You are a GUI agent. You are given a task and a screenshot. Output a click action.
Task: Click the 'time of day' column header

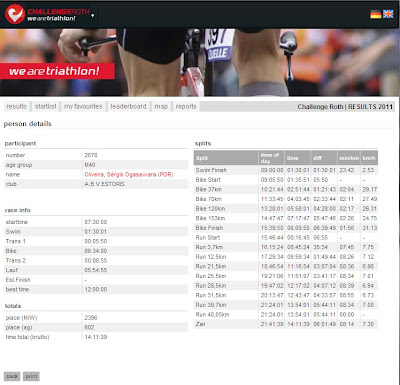click(x=272, y=158)
